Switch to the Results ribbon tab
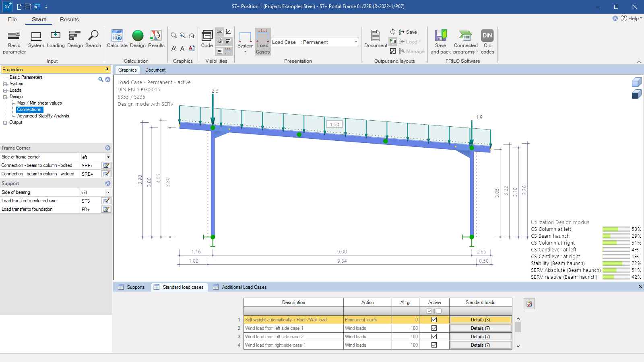Screen dimensions: 644x362 point(69,19)
